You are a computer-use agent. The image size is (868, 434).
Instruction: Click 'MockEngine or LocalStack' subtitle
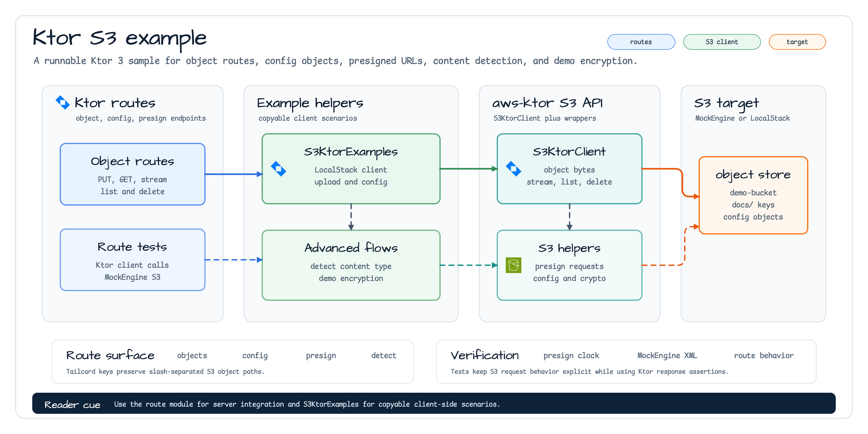[742, 118]
